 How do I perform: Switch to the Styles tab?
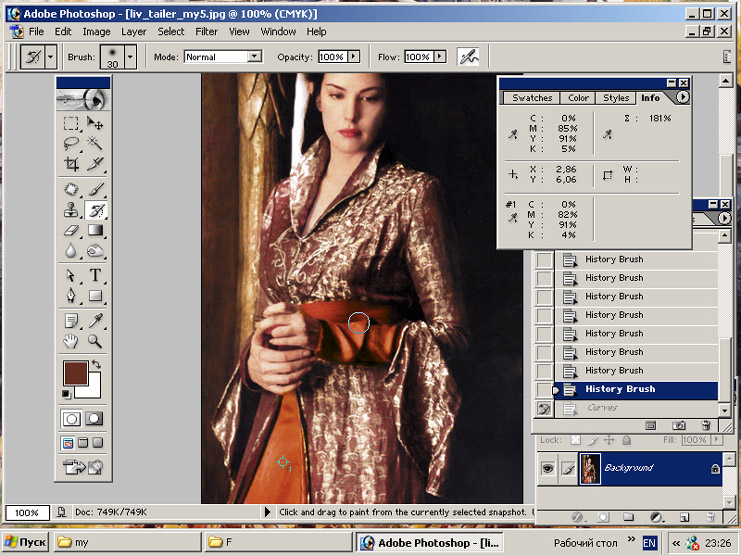click(616, 98)
